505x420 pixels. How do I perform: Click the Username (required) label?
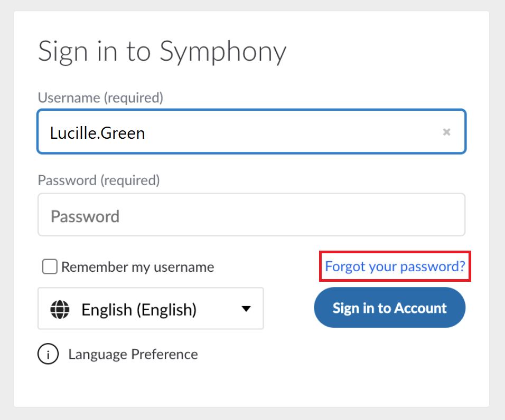tap(100, 98)
